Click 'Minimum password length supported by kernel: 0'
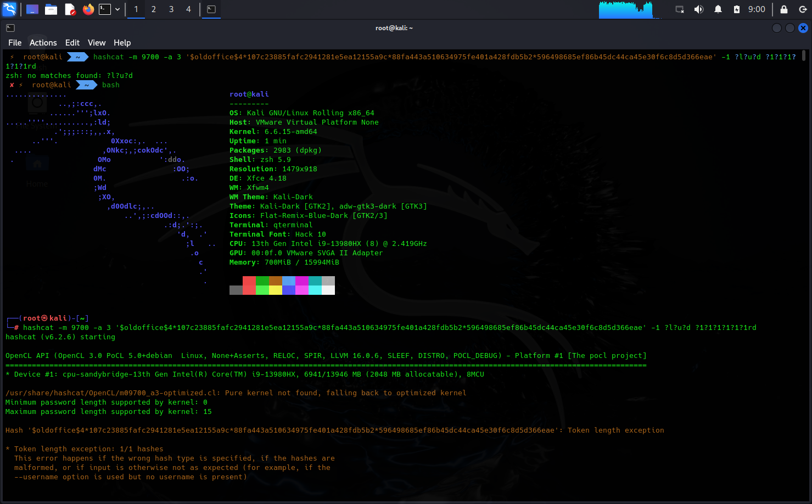Image resolution: width=812 pixels, height=504 pixels. point(107,402)
